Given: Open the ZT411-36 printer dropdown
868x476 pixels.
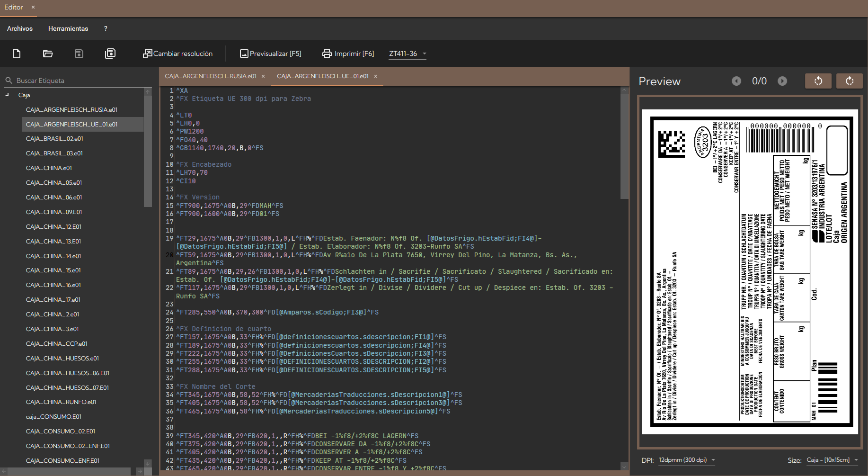Looking at the screenshot, I should point(407,54).
